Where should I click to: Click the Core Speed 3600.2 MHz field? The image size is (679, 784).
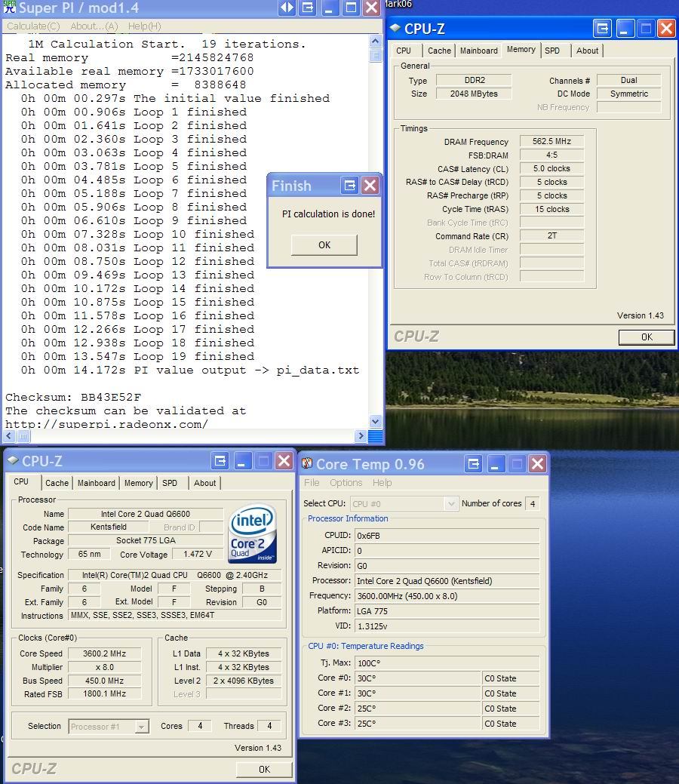pyautogui.click(x=105, y=653)
